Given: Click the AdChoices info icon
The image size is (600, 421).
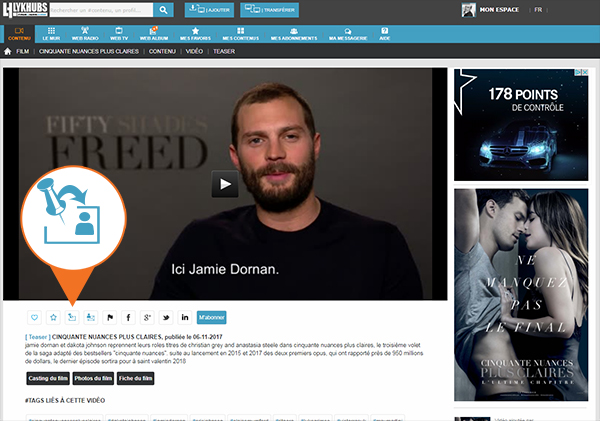Looking at the screenshot, I should 579,72.
